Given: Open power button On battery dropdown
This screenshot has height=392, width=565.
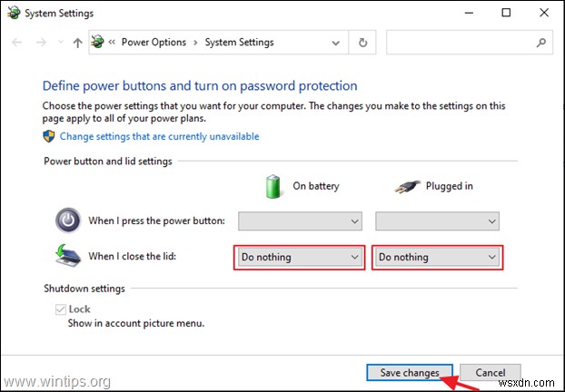Looking at the screenshot, I should click(x=300, y=220).
